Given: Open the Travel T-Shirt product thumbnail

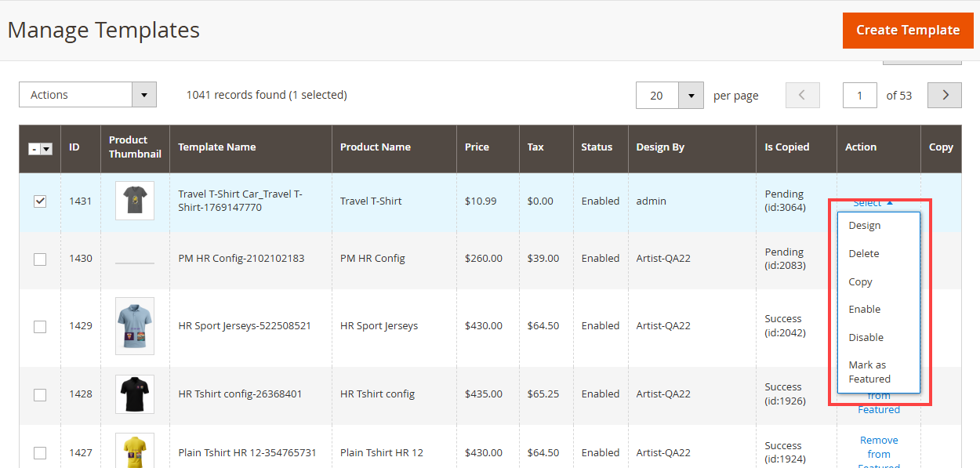Looking at the screenshot, I should click(x=135, y=201).
